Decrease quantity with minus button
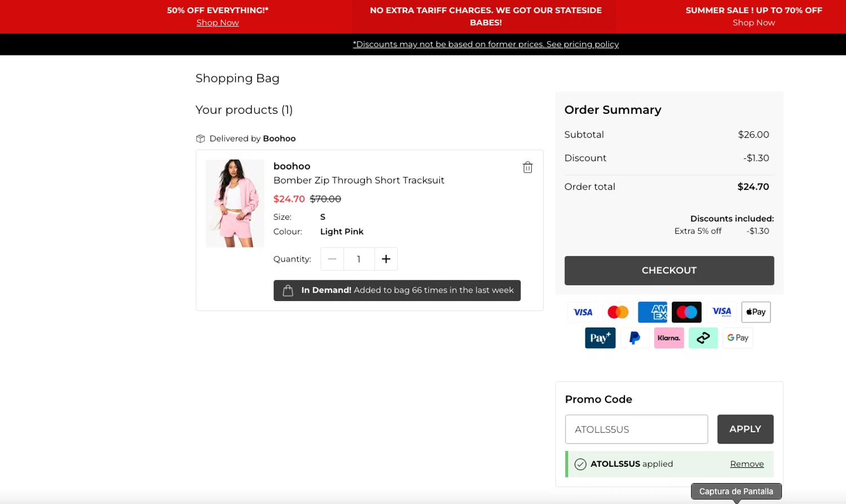The image size is (846, 504). click(332, 259)
